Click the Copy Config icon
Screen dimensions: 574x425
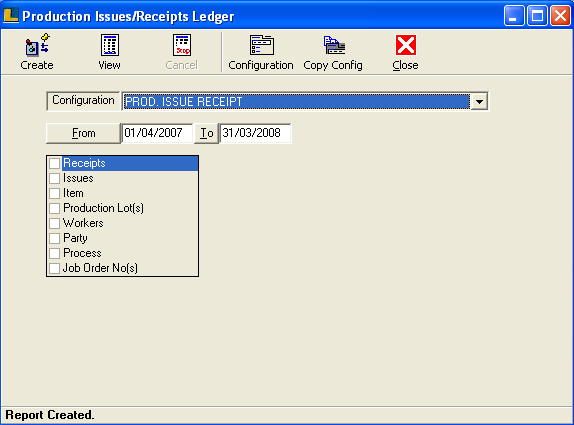click(334, 45)
